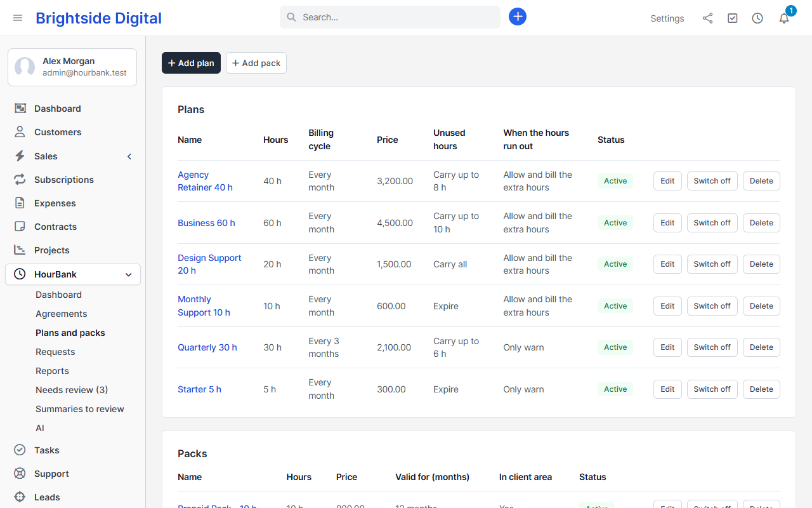Click the Support lifebuoy icon
This screenshot has height=508, width=812.
point(20,474)
